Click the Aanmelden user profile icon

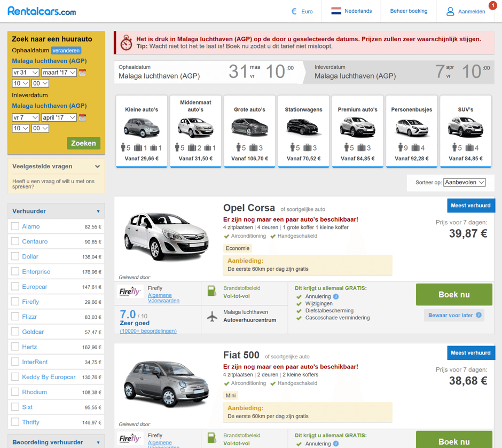point(451,11)
